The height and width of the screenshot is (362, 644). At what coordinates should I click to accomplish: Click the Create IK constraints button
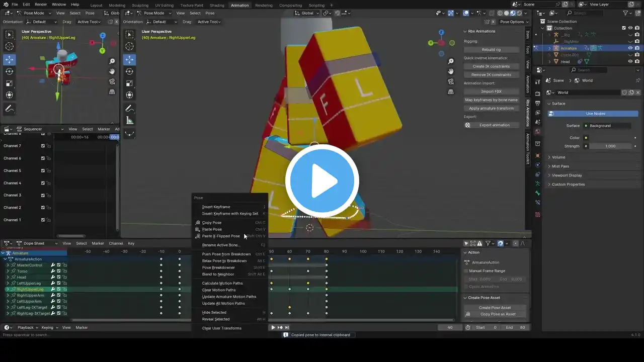click(491, 66)
